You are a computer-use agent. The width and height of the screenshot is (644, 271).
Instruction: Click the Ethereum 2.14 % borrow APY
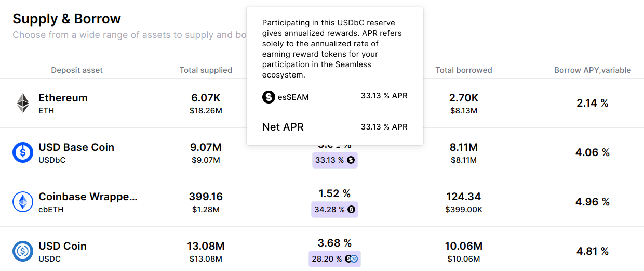coord(593,103)
